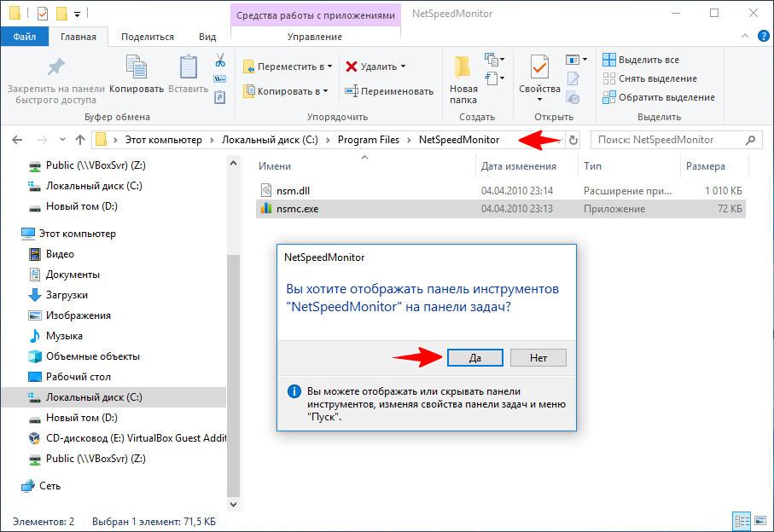Expand the Свойства dropdown arrow
This screenshot has width=774, height=532.
click(x=539, y=100)
